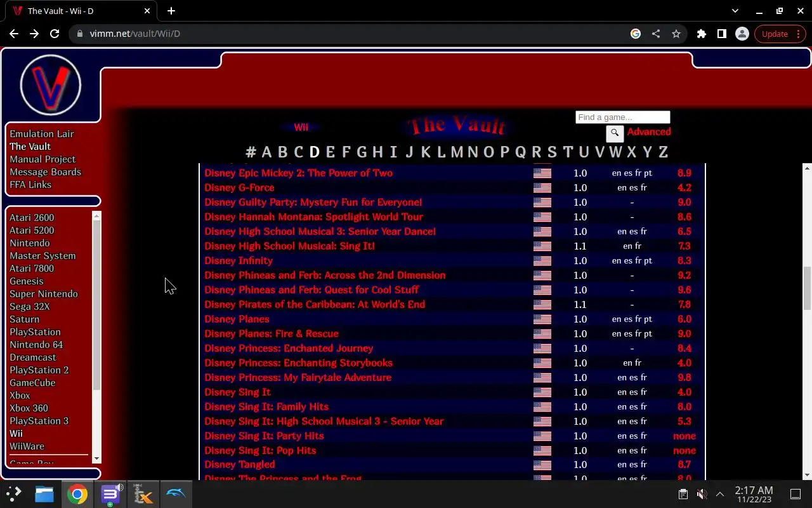
Task: Open Disney Epic Mickey 2: The Power of Two
Action: pos(298,173)
